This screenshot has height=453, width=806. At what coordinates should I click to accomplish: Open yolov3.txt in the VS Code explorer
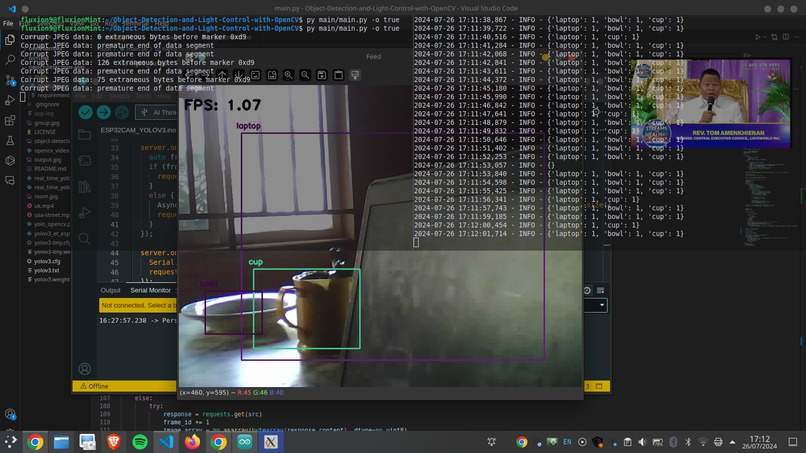pos(46,270)
